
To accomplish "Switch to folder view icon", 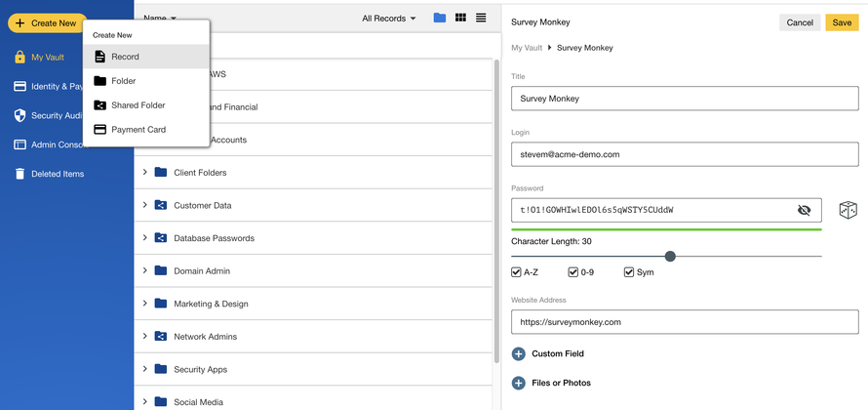I will pos(440,18).
